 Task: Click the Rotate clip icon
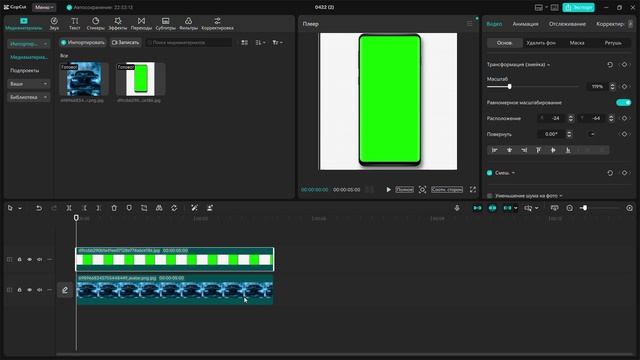[x=174, y=208]
